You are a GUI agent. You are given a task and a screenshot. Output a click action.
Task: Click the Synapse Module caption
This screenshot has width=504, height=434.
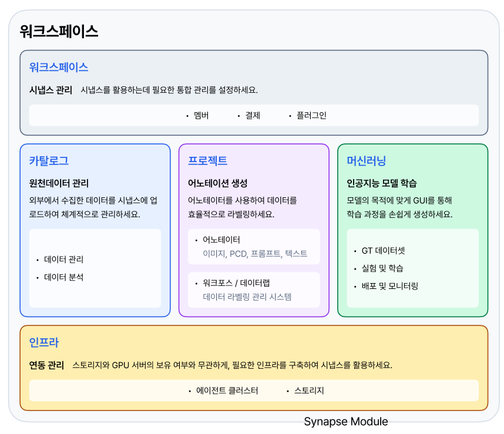tap(346, 422)
